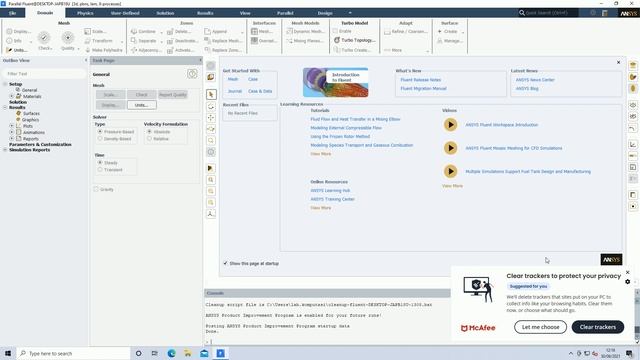
Task: Click the zoom in tool in graphics toolbar
Action: [x=211, y=180]
